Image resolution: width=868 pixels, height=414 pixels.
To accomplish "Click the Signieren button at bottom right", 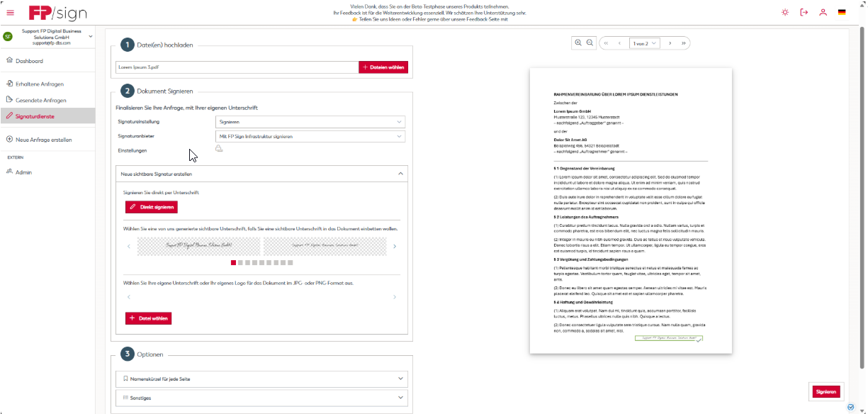I will (x=825, y=391).
